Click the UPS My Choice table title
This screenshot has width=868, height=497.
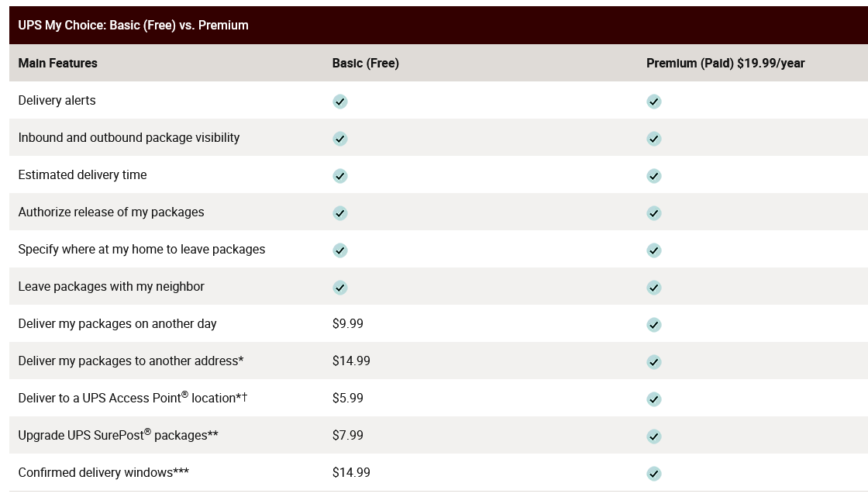(x=133, y=26)
